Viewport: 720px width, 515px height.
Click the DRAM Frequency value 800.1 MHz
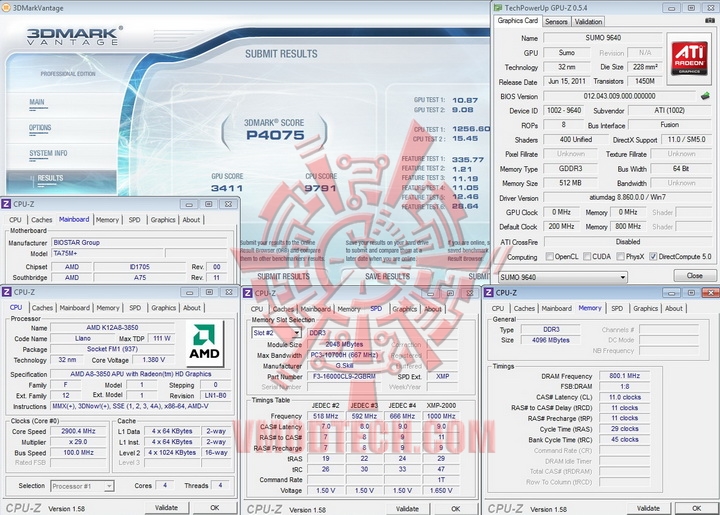(624, 375)
